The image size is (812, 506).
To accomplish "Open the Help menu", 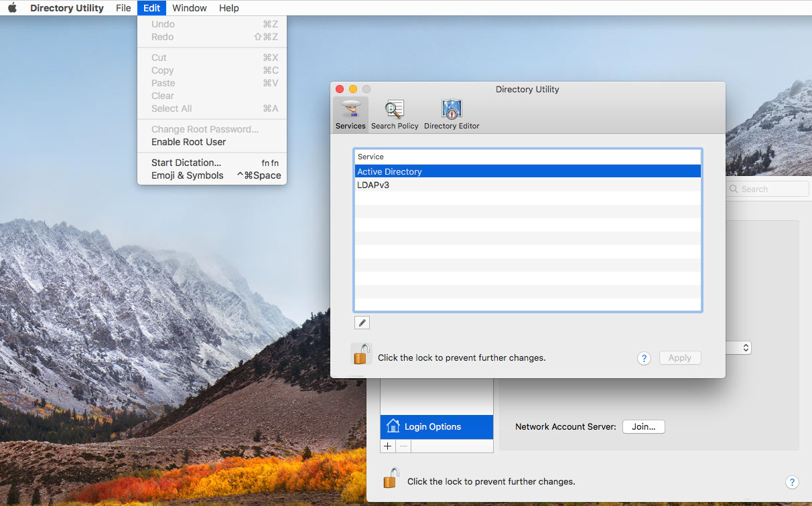I will pos(229,8).
